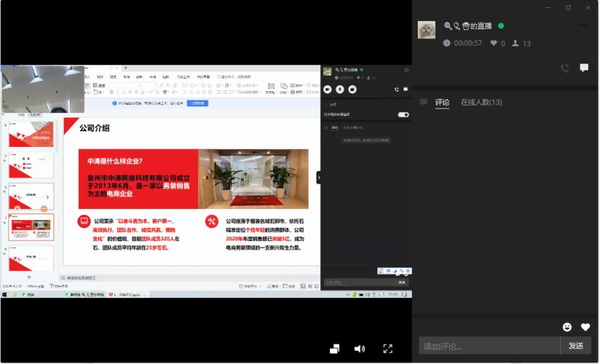The width and height of the screenshot is (600, 364).
Task: Switch to the 评论 tab
Action: pyautogui.click(x=442, y=102)
